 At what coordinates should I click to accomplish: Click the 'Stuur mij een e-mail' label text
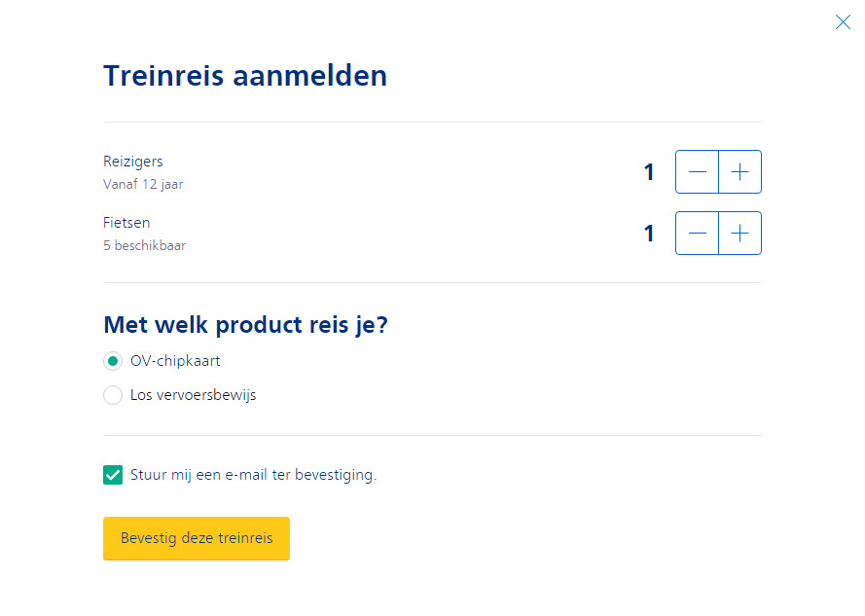[x=253, y=475]
